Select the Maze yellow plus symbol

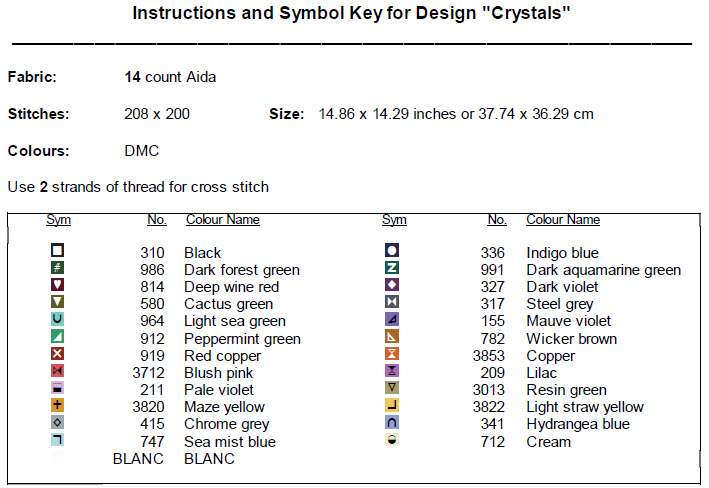pyautogui.click(x=58, y=406)
